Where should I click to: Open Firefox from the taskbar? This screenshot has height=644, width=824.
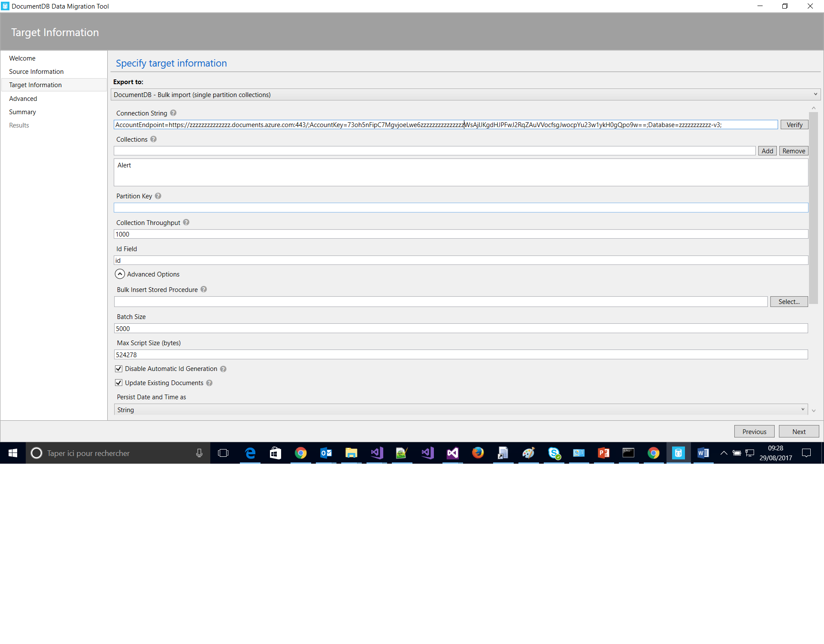pyautogui.click(x=477, y=453)
